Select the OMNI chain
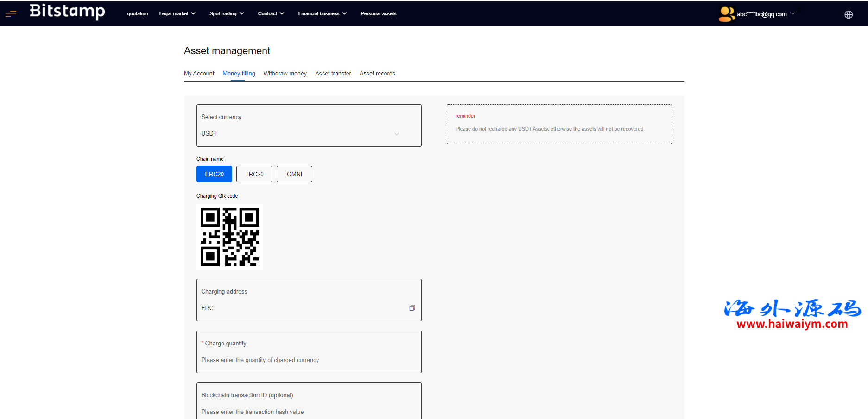The height and width of the screenshot is (419, 868). point(294,174)
